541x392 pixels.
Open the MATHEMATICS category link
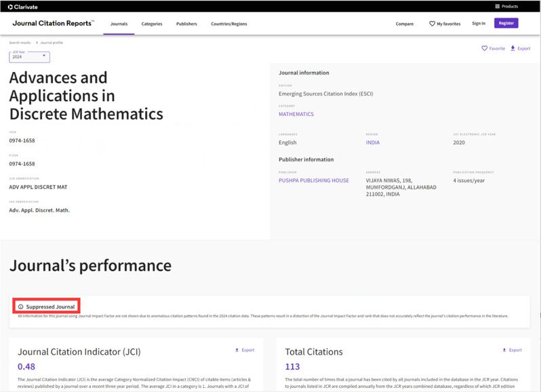[296, 114]
